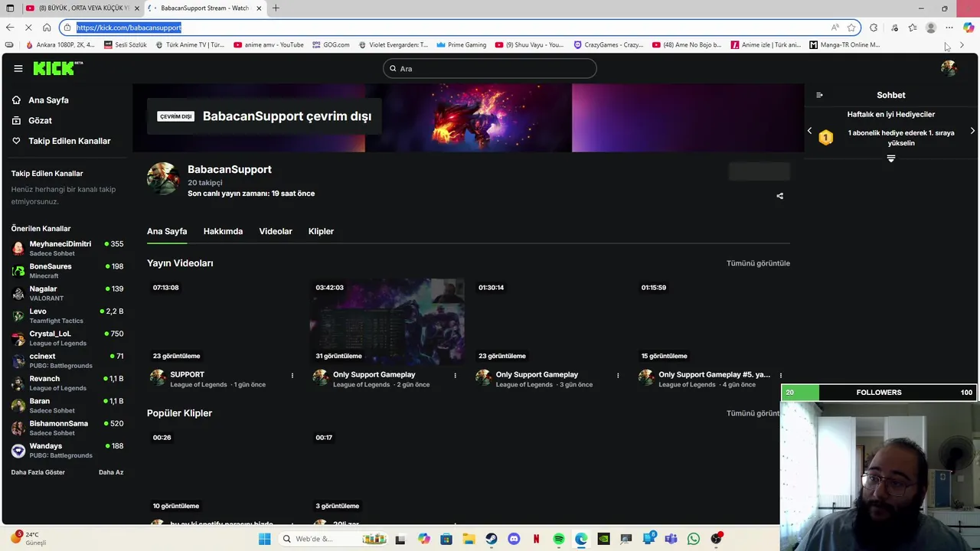Open Levo recommended channel
Viewport: 980px width, 551px height.
coord(67,315)
